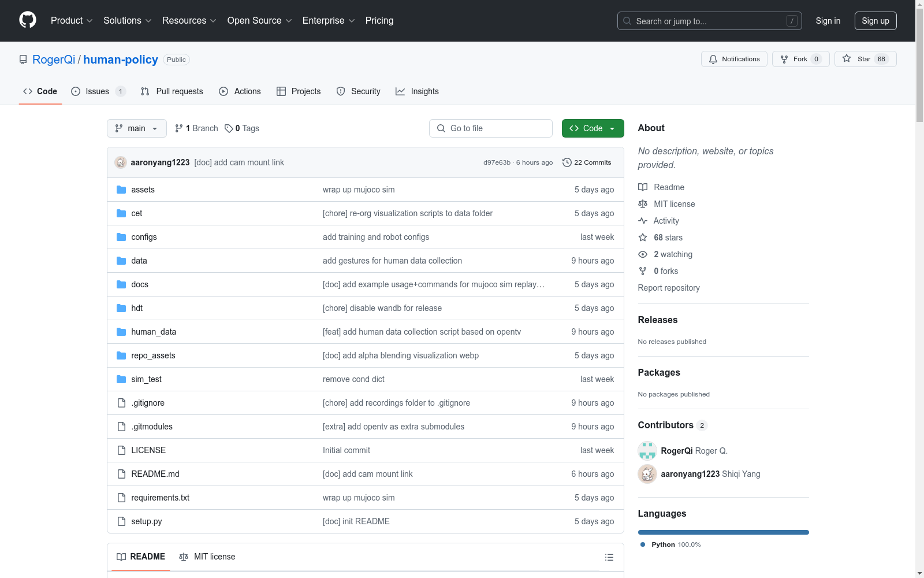Screen dimensions: 924x578
Task: Open the Security tab
Action: 359,91
